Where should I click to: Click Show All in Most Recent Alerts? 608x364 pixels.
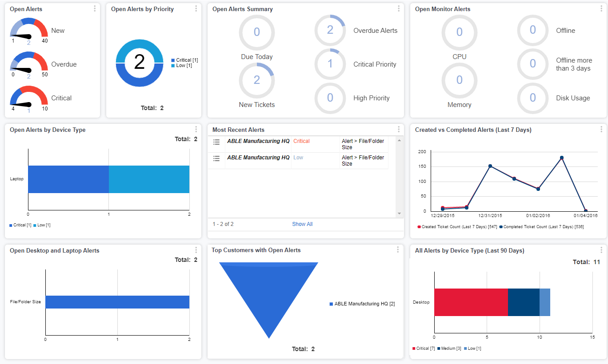302,224
